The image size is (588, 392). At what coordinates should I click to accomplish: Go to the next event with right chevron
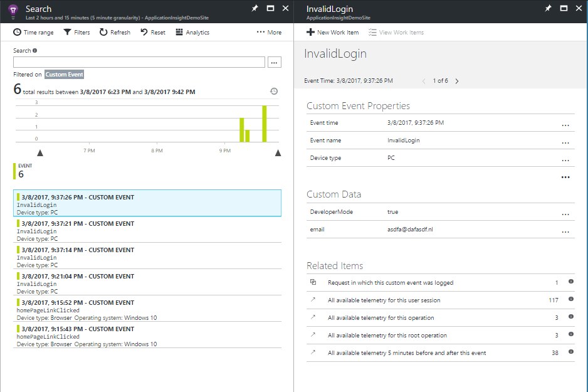tap(457, 81)
